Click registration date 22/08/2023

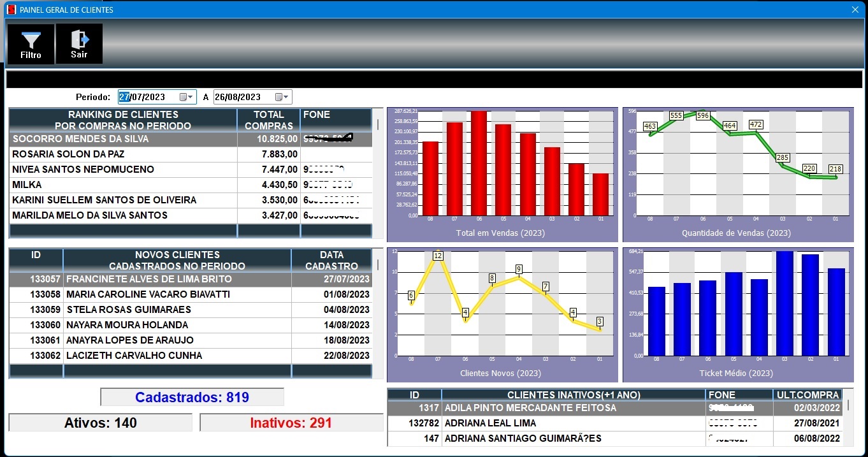[x=346, y=356]
